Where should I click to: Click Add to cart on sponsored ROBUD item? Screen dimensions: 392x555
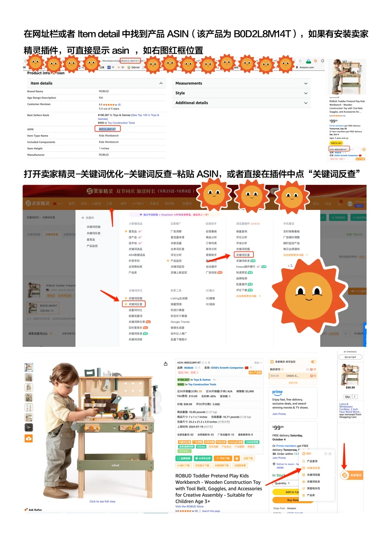[x=336, y=143]
